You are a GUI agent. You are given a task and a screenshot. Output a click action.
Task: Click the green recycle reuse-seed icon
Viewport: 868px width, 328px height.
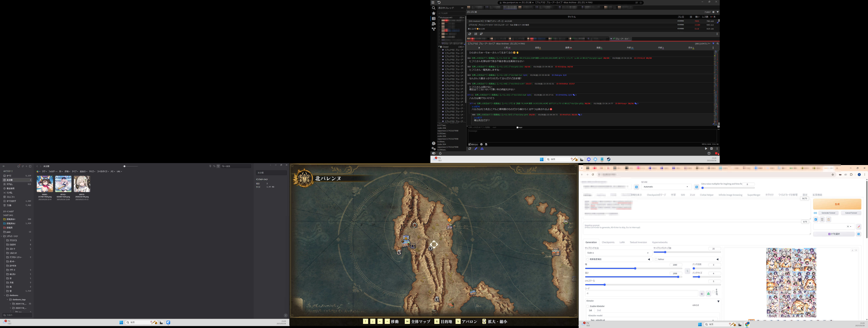[x=708, y=294]
